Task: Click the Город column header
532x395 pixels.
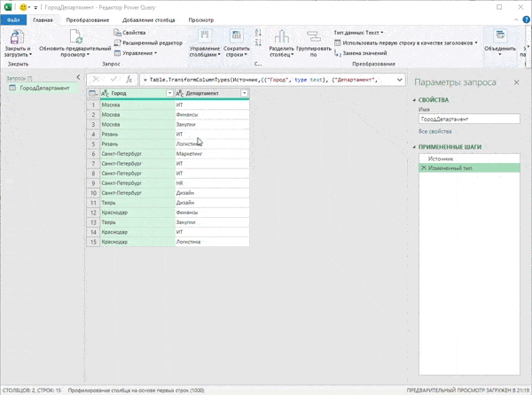Action: pyautogui.click(x=137, y=93)
